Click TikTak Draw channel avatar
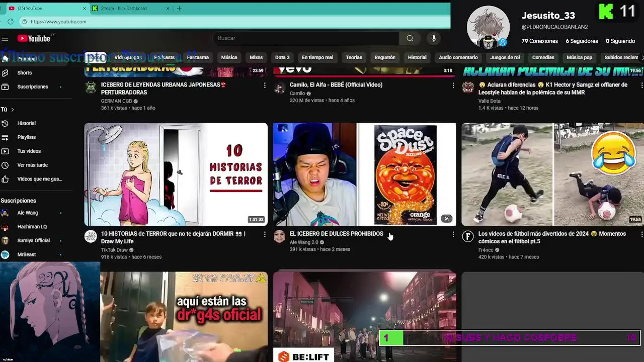Image resolution: width=644 pixels, height=362 pixels. [x=91, y=237]
